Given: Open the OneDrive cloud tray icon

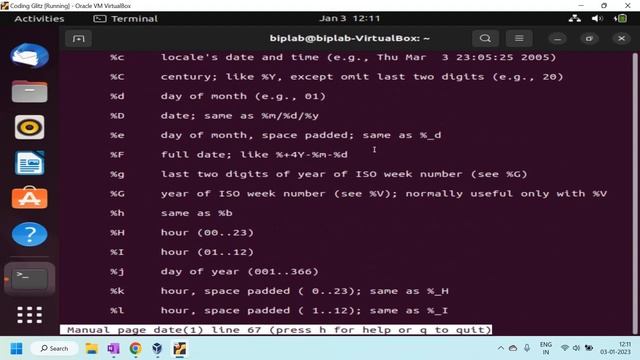Looking at the screenshot, I should click(x=513, y=348).
